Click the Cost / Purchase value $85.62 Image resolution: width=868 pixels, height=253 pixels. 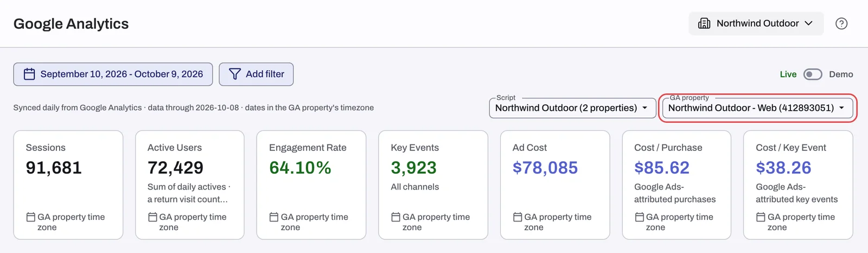(x=662, y=168)
